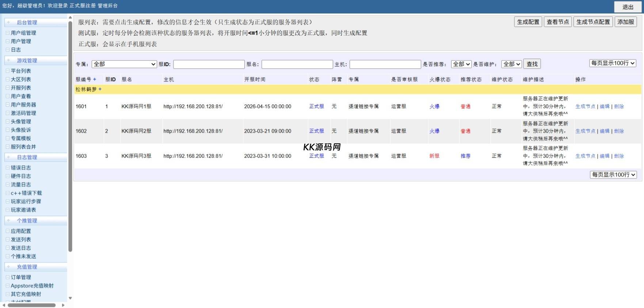The height and width of the screenshot is (308, 644).
Task: Click the plus icon next to 松林鹤梦
Action: (100, 89)
